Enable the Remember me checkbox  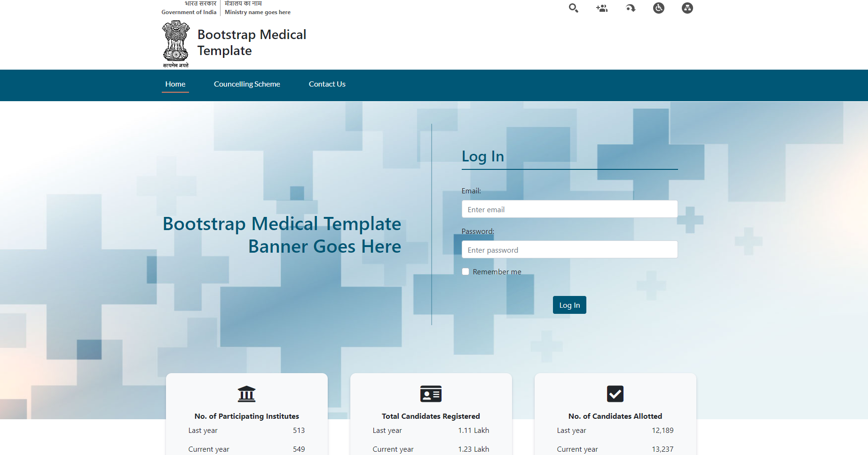(x=466, y=271)
